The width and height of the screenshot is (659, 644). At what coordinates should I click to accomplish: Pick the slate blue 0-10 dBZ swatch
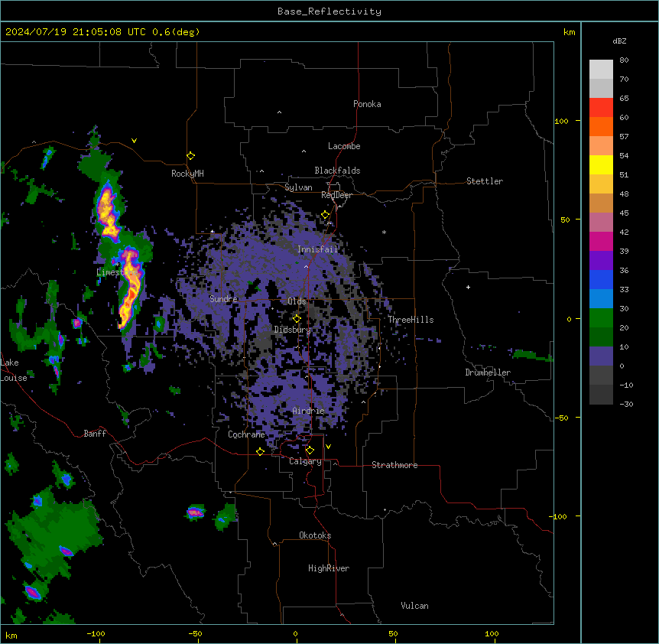(601, 356)
